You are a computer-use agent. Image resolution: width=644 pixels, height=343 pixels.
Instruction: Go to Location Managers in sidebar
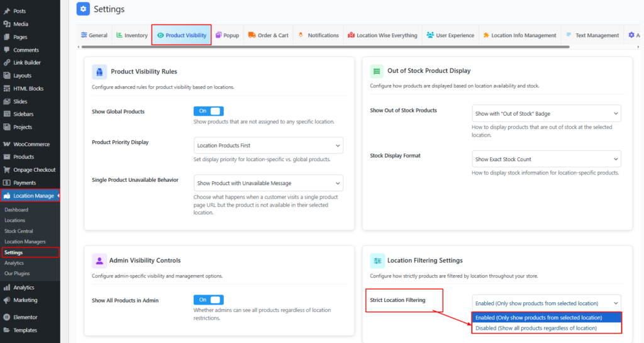coord(25,242)
